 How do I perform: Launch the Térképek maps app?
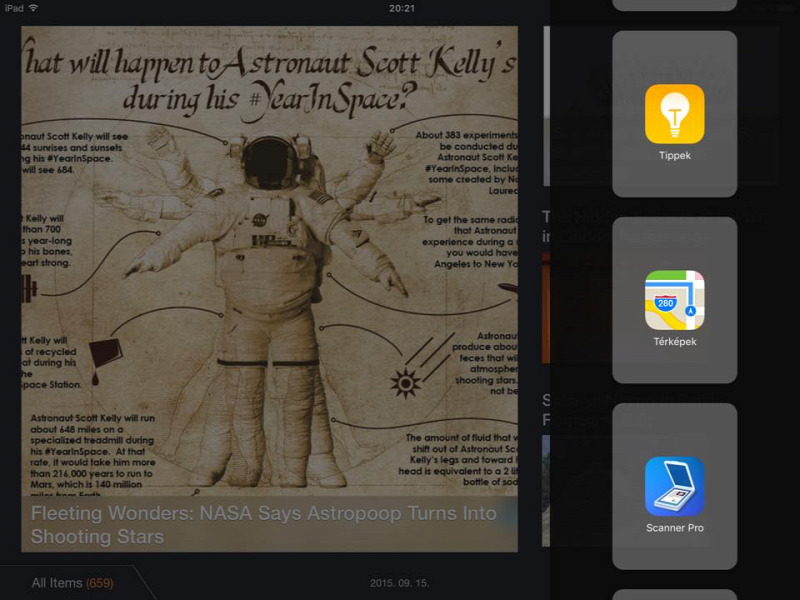pos(674,301)
